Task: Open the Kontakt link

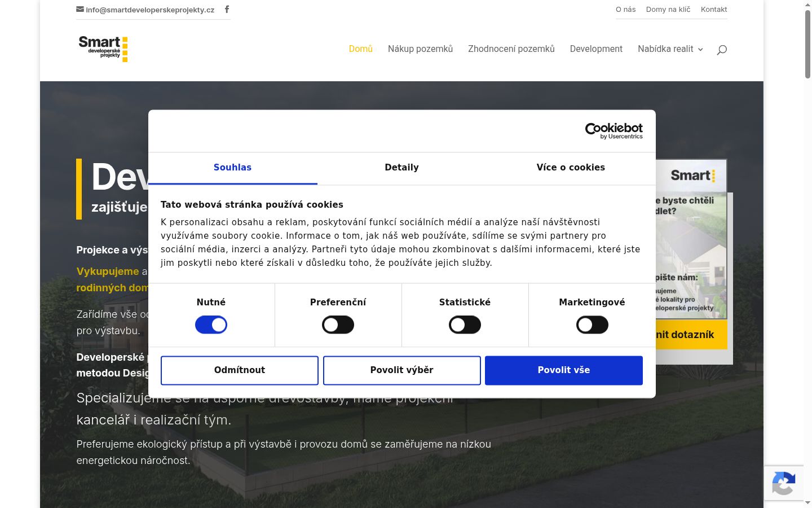Action: click(x=714, y=10)
